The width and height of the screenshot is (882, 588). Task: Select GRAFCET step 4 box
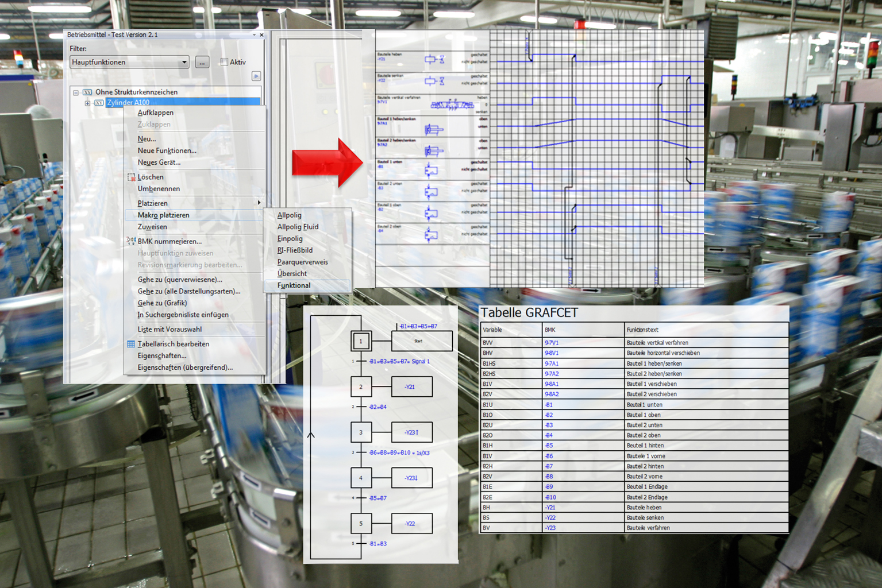click(361, 478)
